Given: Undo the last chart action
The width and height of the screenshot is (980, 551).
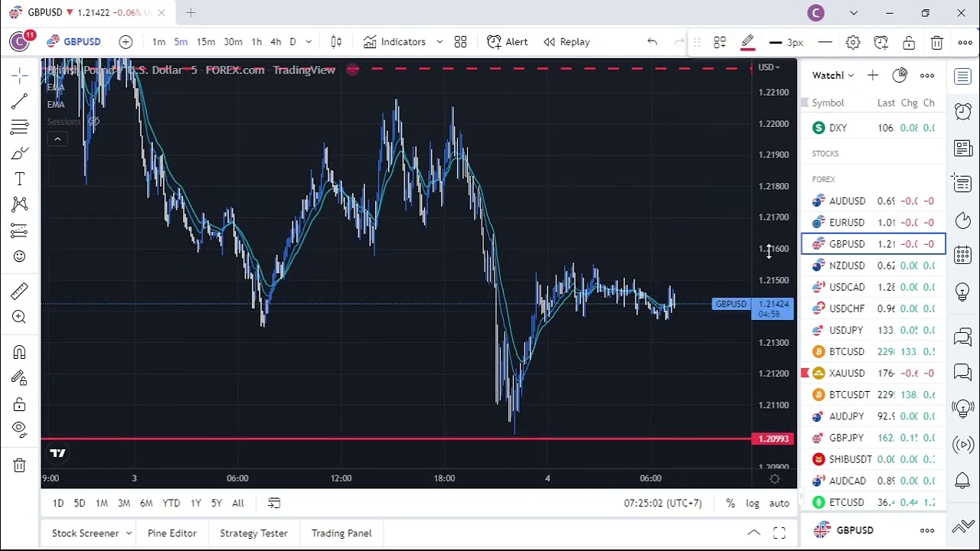Looking at the screenshot, I should [x=652, y=42].
